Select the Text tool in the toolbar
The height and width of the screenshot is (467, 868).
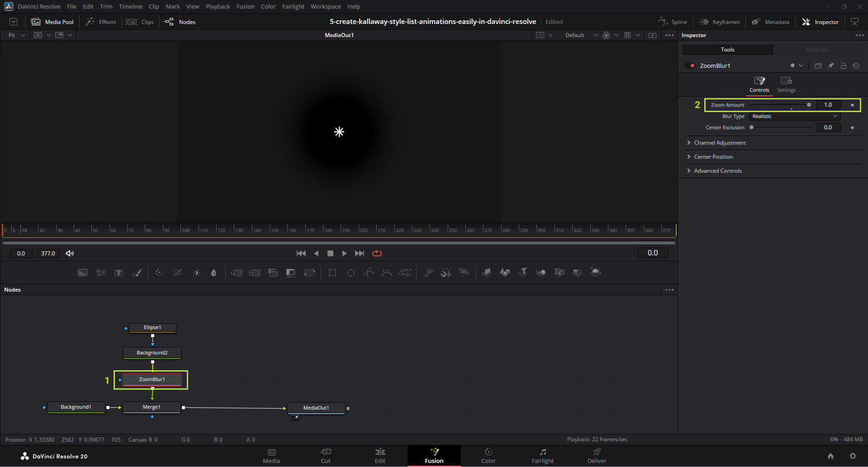coord(119,273)
